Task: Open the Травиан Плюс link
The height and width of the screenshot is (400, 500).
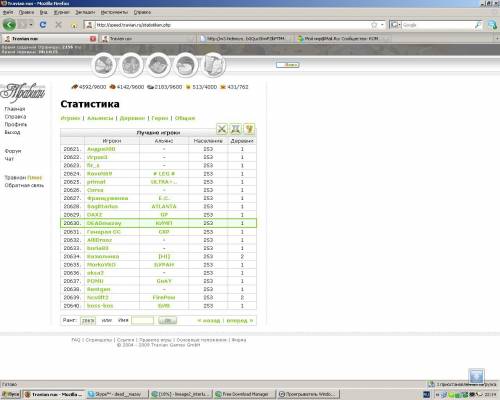Action: pyautogui.click(x=23, y=178)
